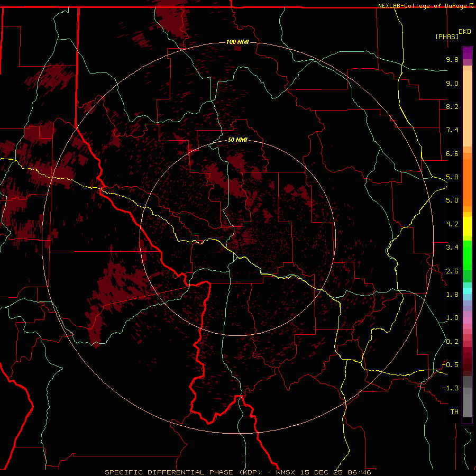Click the 5.0 legend value
476x476 pixels.
pyautogui.click(x=452, y=200)
